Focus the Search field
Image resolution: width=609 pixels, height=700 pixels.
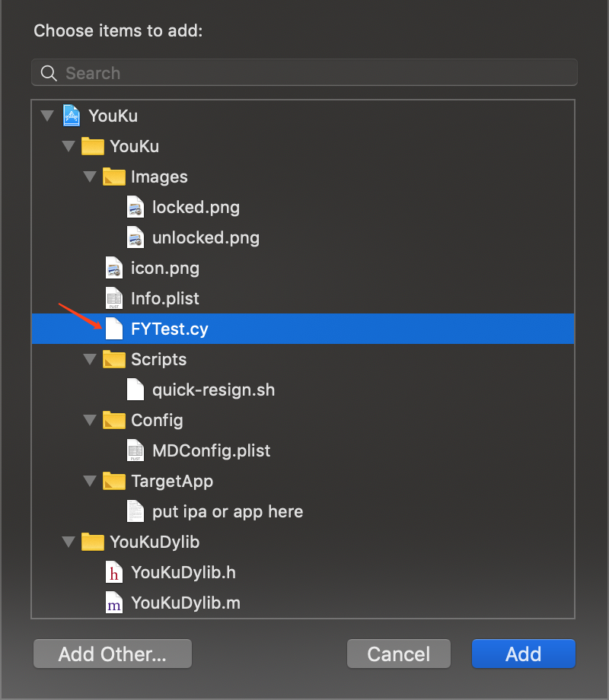pos(304,73)
